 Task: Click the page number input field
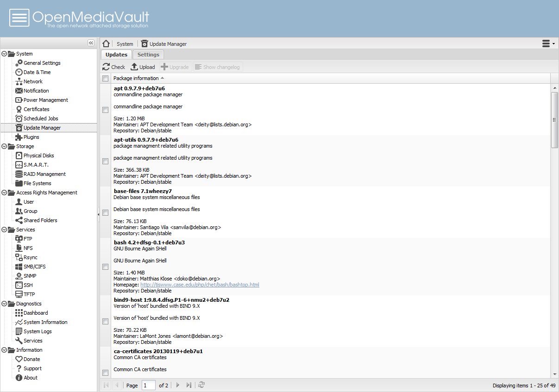[x=149, y=385]
